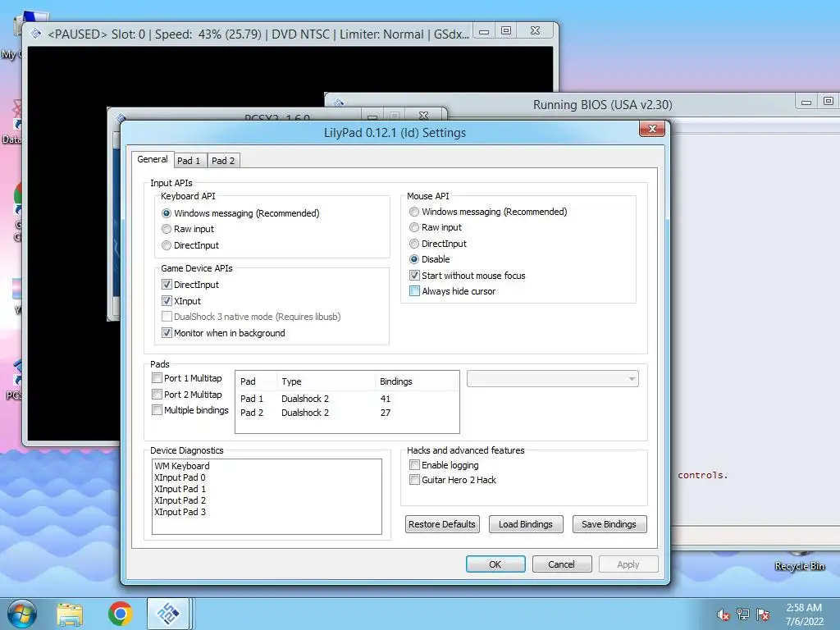Screen dimensions: 840x630
Task: Minimize the Running BIOS log window
Action: click(x=806, y=101)
